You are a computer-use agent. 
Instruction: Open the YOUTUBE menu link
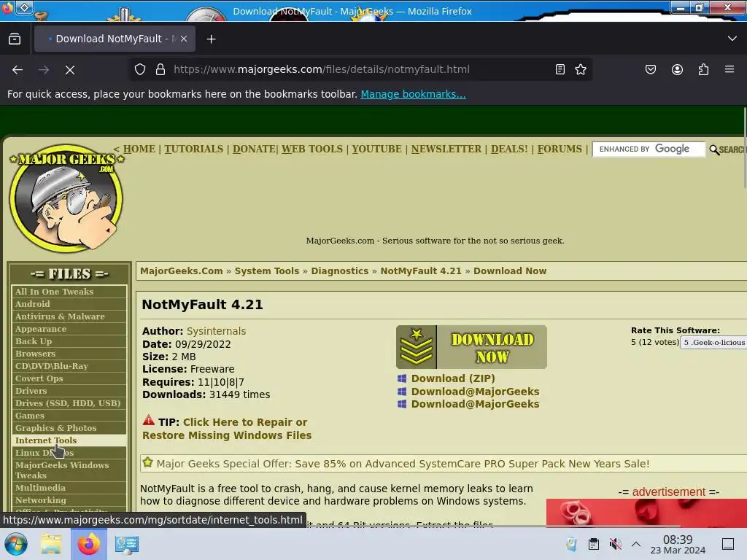click(x=377, y=149)
